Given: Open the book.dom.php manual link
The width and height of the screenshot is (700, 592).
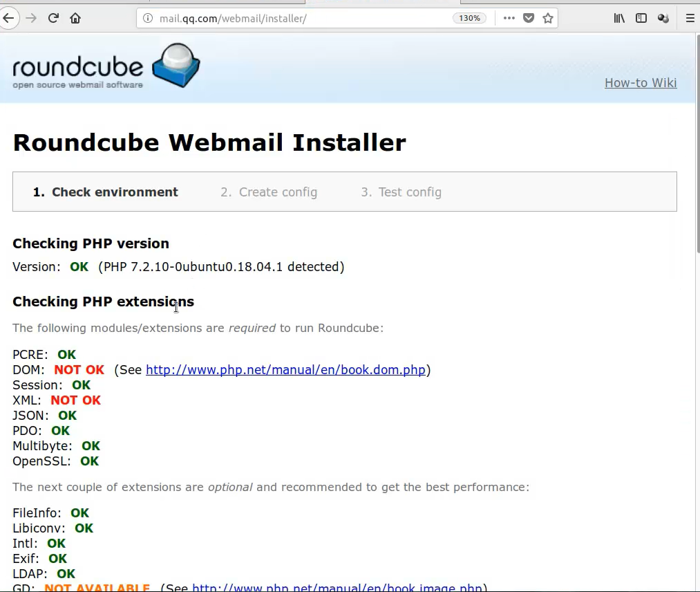Looking at the screenshot, I should (285, 370).
